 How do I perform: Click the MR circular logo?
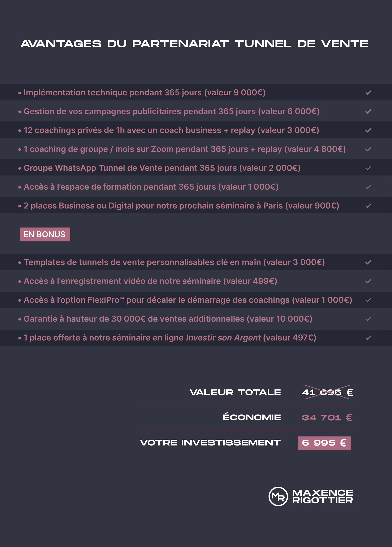(x=278, y=496)
